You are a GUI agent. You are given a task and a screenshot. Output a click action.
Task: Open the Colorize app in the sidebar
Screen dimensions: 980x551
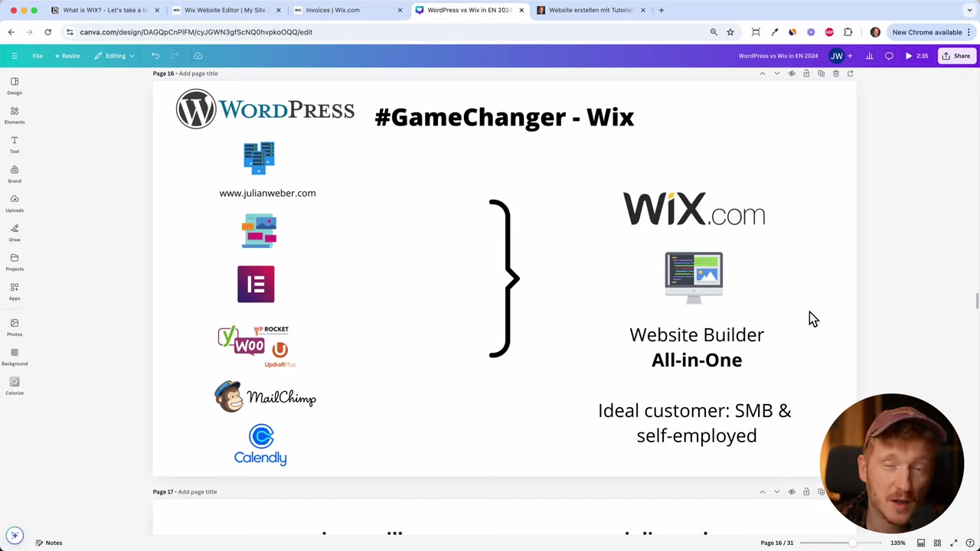[14, 386]
